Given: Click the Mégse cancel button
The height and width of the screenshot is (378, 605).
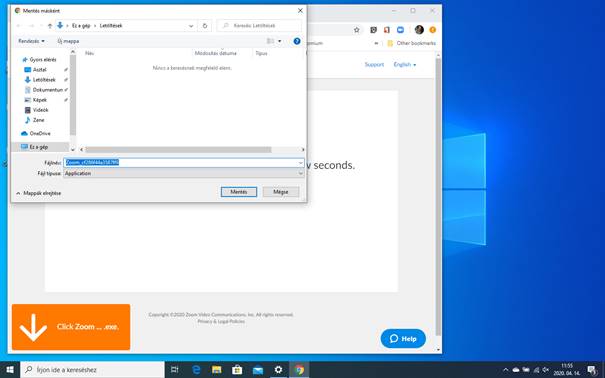Looking at the screenshot, I should [281, 192].
